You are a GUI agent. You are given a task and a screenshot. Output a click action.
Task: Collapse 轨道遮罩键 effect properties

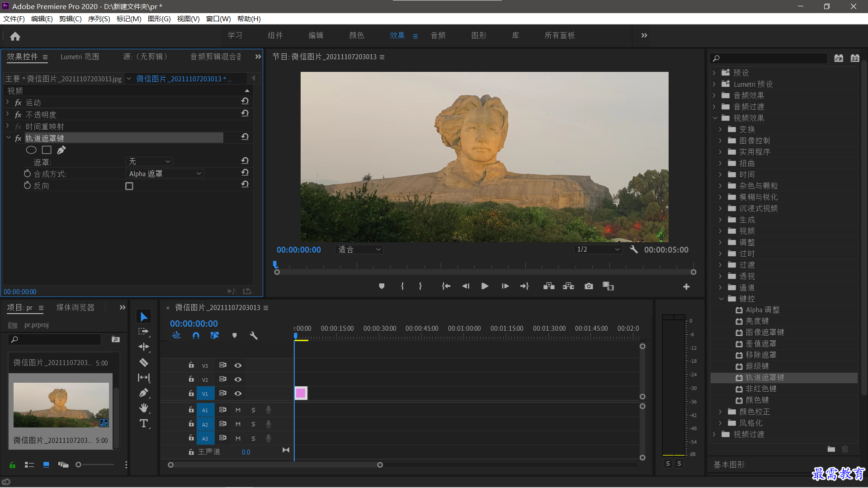pos(8,138)
